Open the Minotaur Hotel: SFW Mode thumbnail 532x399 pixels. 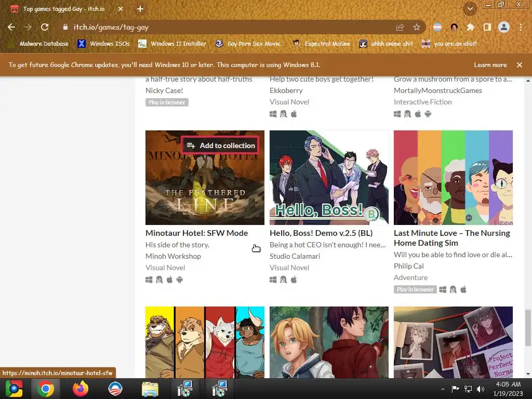(x=205, y=178)
